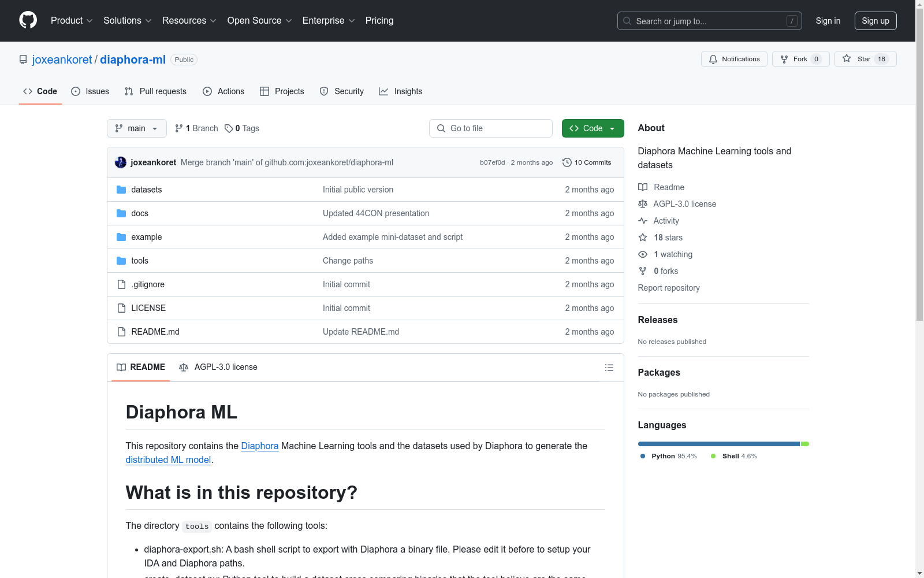Open the distributed ML model link
The height and width of the screenshot is (578, 924).
click(169, 460)
